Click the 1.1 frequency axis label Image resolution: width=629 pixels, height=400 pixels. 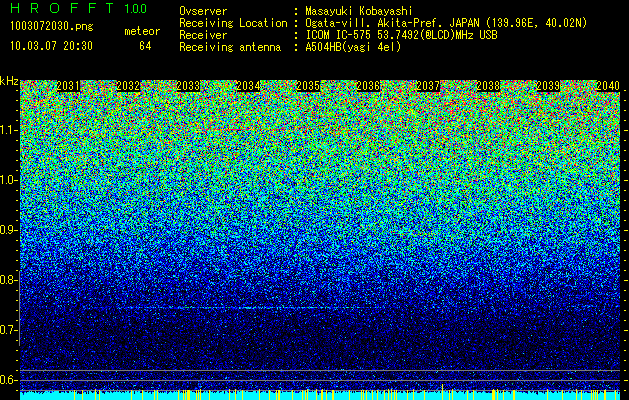point(8,130)
